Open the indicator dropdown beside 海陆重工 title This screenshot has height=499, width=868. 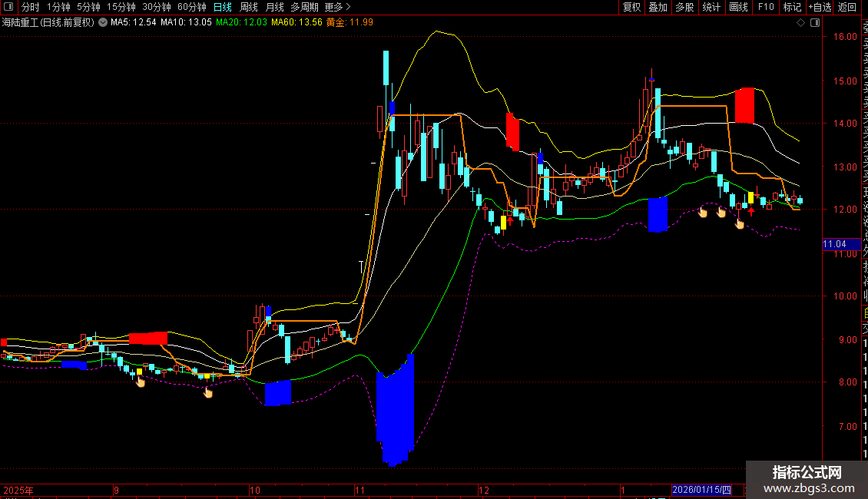point(103,22)
